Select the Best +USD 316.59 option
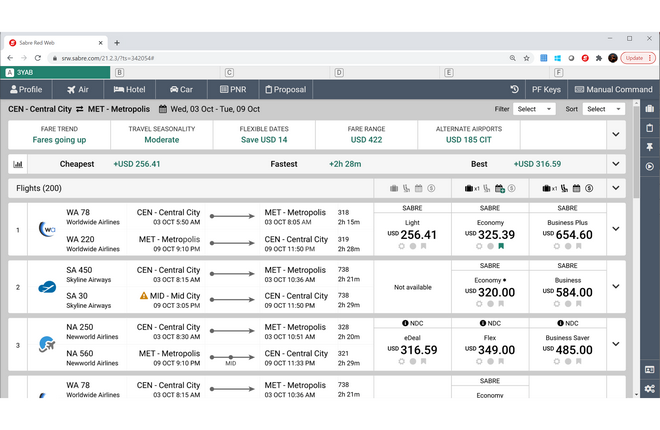This screenshot has width=660, height=430. [x=516, y=164]
